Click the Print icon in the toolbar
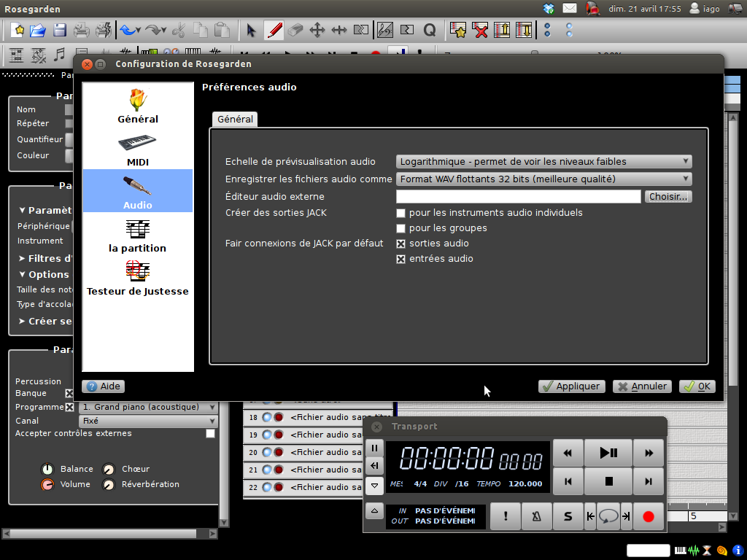The width and height of the screenshot is (747, 560). (x=82, y=31)
